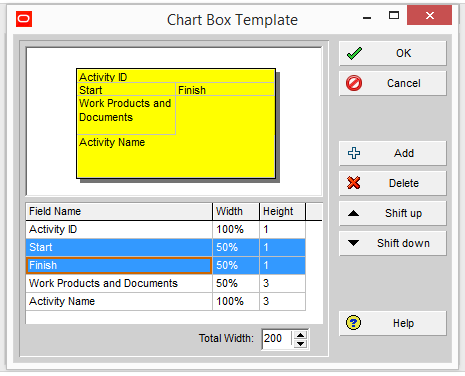Screen dimensions: 465x376
Task: Click Activity Name height cell 3
Action: (282, 302)
